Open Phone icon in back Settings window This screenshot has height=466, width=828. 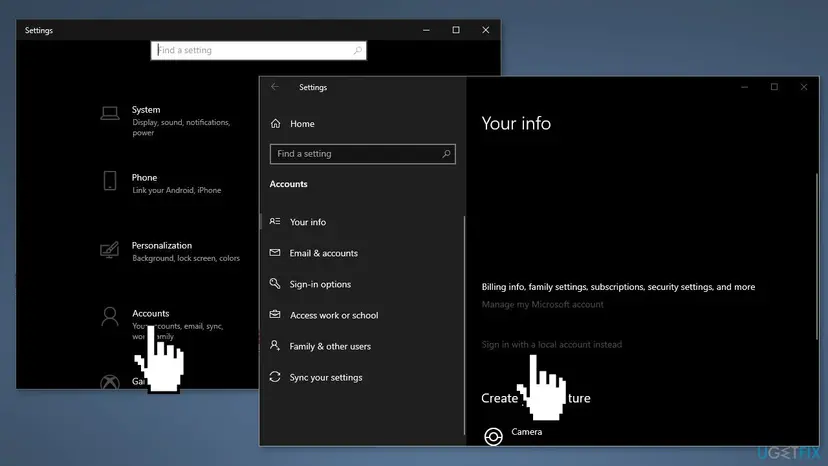[x=110, y=181]
